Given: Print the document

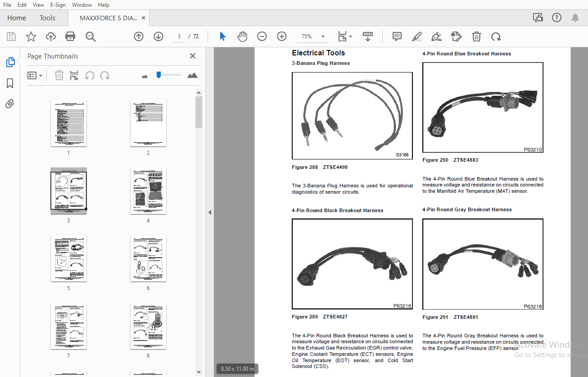Looking at the screenshot, I should pos(70,36).
